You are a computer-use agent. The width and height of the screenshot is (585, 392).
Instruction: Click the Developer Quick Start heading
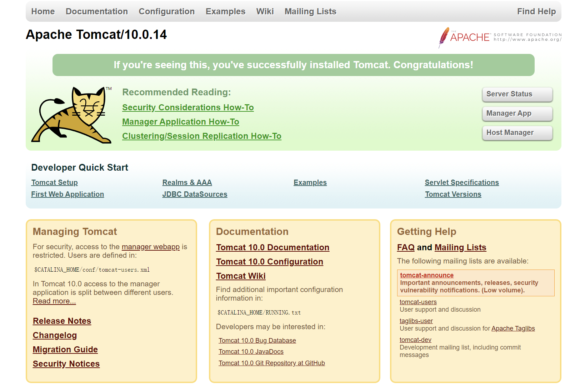(x=80, y=167)
